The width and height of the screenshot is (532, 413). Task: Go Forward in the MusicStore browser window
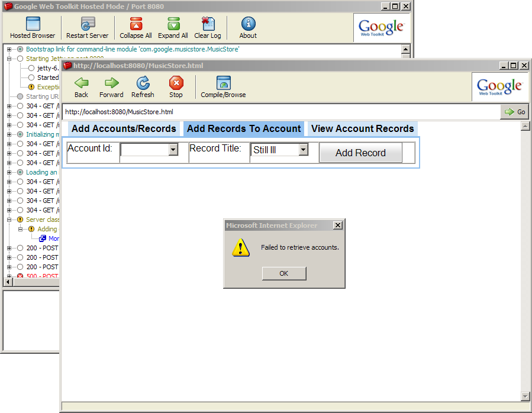point(111,87)
